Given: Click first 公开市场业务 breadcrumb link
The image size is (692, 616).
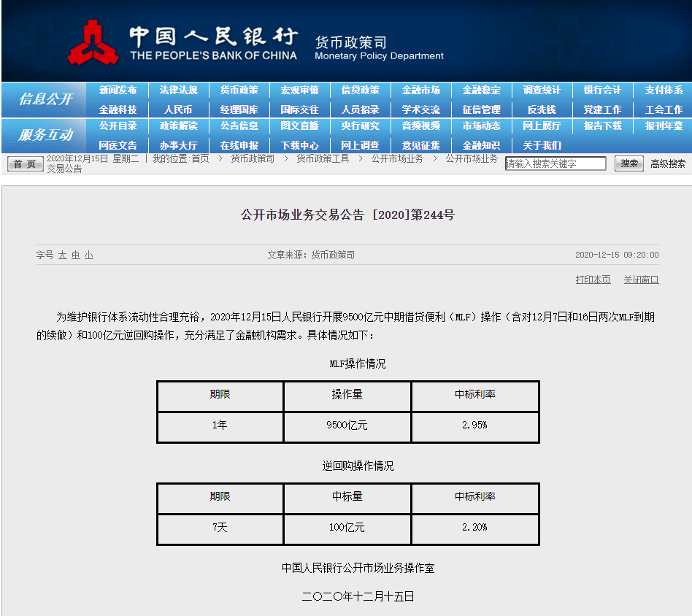Looking at the screenshot, I should tap(397, 159).
